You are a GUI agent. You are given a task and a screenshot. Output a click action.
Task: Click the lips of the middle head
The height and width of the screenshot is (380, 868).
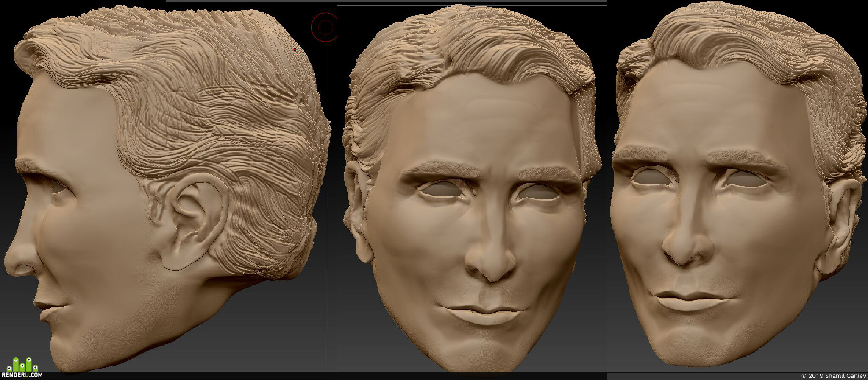(x=483, y=314)
